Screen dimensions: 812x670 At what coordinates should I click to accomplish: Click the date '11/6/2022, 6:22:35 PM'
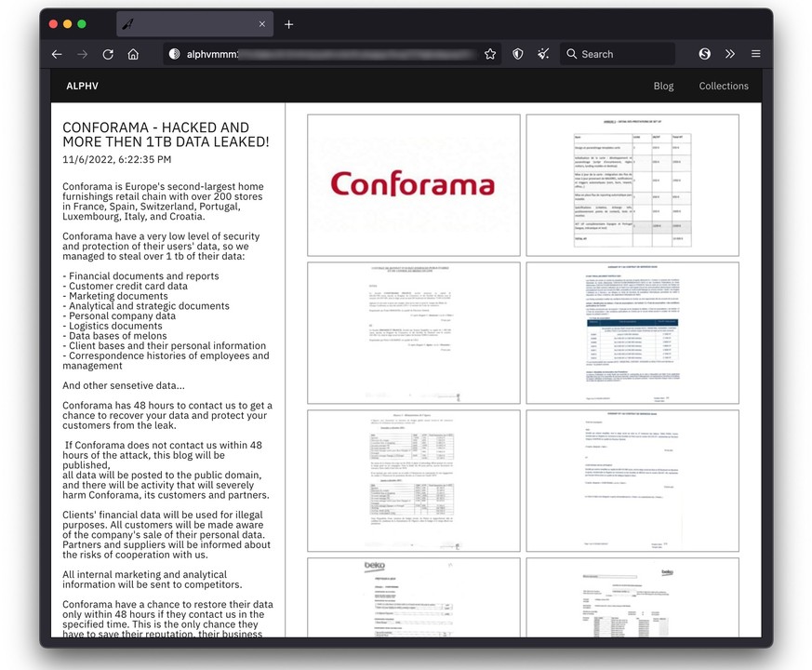pos(116,160)
